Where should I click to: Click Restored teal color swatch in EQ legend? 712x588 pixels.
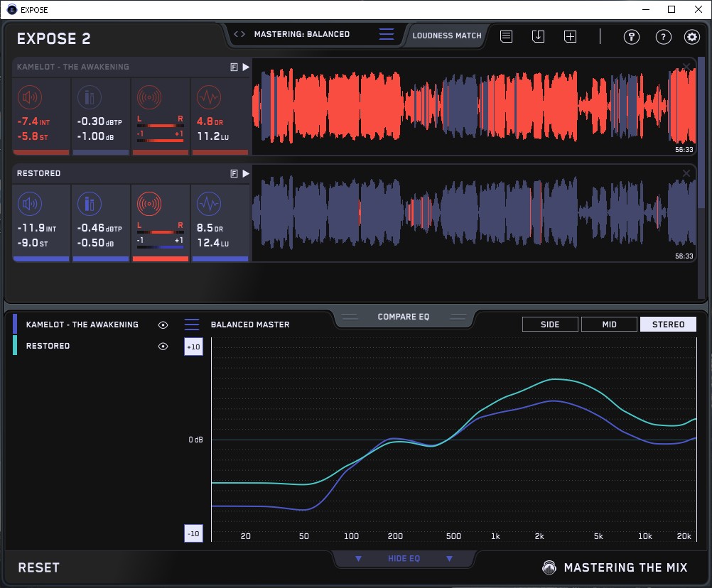tap(15, 345)
